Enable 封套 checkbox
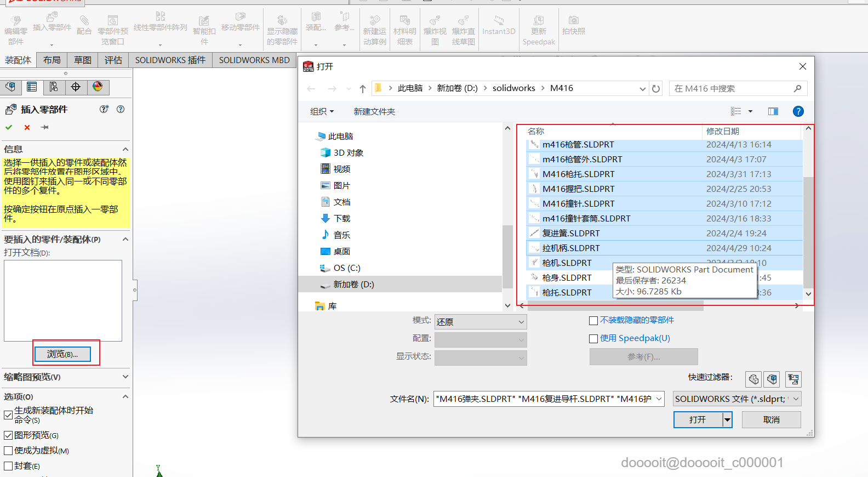This screenshot has width=868, height=477. (x=8, y=466)
